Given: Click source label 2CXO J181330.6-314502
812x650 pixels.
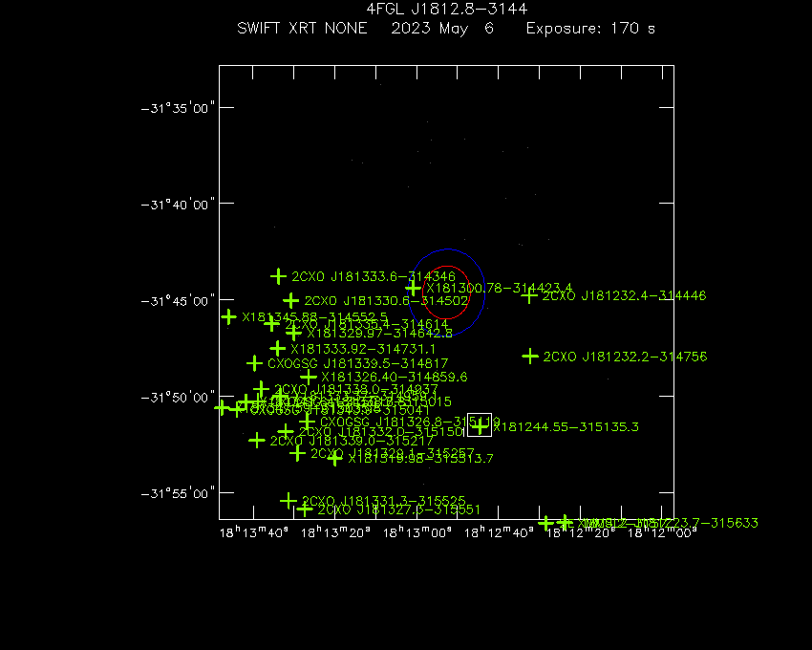Looking at the screenshot, I should [x=386, y=301].
